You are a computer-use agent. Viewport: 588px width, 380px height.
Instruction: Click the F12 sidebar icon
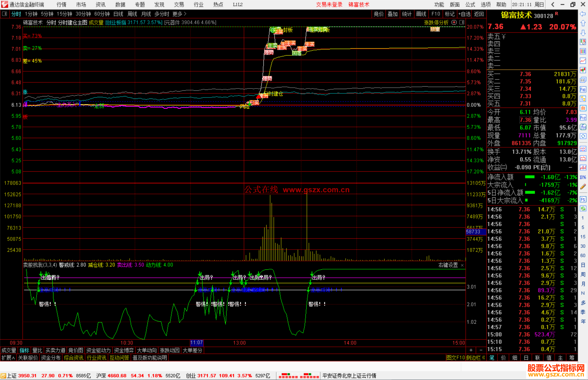coord(583,118)
